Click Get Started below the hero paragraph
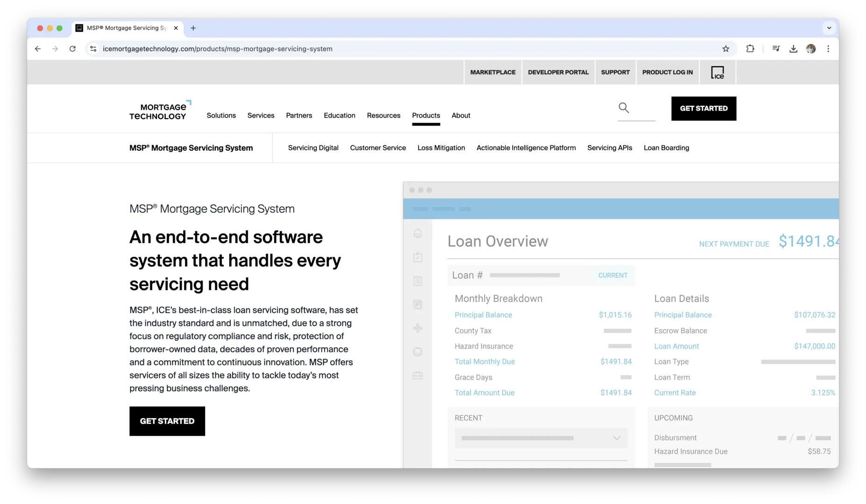This screenshot has height=504, width=866. [x=167, y=421]
